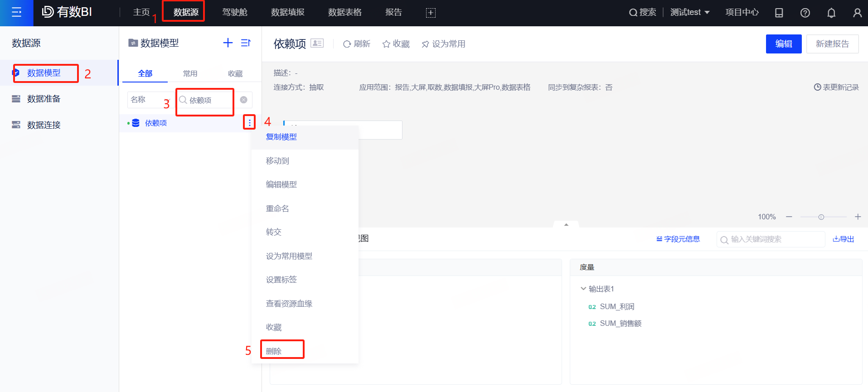868x392 pixels.
Task: Open the model info card icon beside 依赖项
Action: click(x=317, y=44)
